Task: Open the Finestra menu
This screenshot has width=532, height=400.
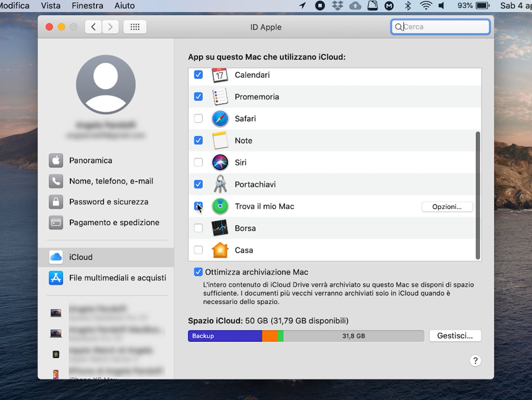Action: [x=87, y=6]
